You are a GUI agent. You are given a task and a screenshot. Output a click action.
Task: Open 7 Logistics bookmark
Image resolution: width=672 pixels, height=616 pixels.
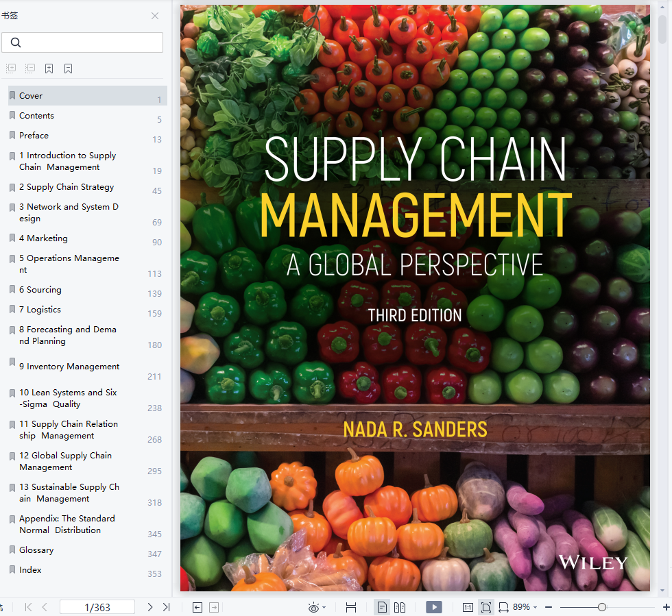coord(88,309)
